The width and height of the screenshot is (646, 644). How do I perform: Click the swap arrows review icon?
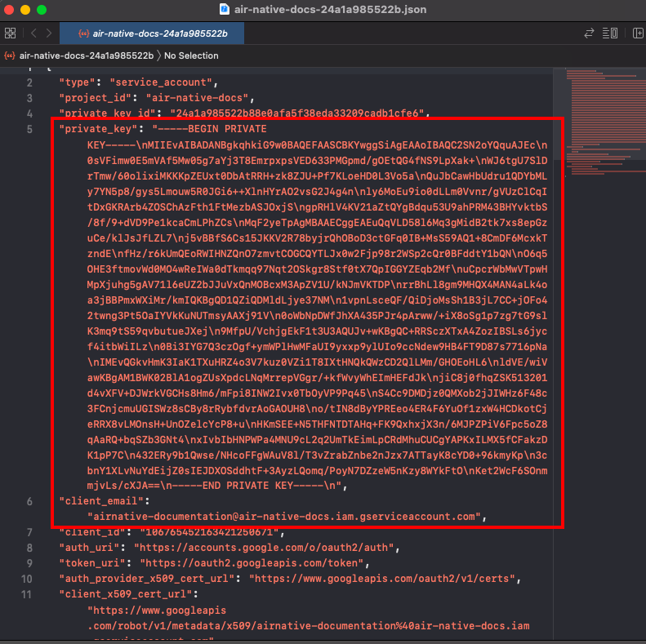pyautogui.click(x=589, y=33)
